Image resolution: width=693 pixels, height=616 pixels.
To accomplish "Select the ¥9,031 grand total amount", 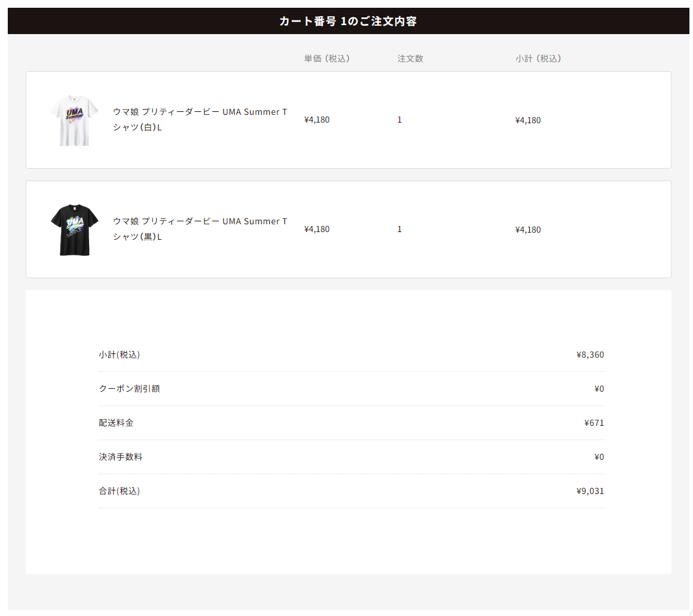I will pyautogui.click(x=590, y=491).
